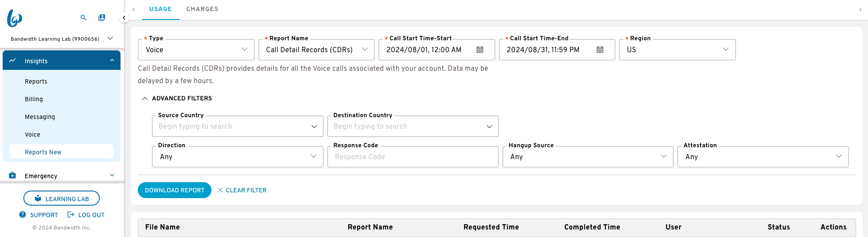Screen dimensions: 868x237
Task: Click the Completed Time column header
Action: point(592,227)
